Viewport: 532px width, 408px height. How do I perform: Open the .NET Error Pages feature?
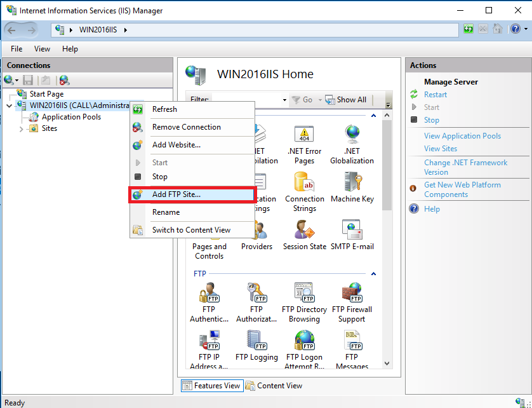(x=304, y=144)
